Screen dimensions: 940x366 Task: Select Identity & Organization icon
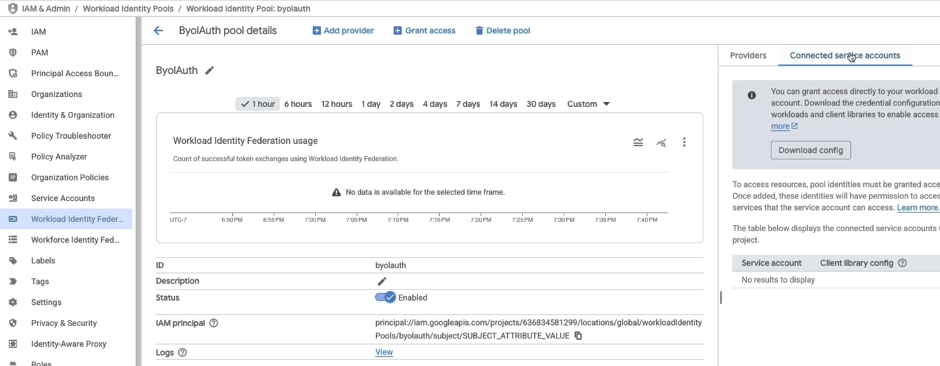(x=13, y=115)
